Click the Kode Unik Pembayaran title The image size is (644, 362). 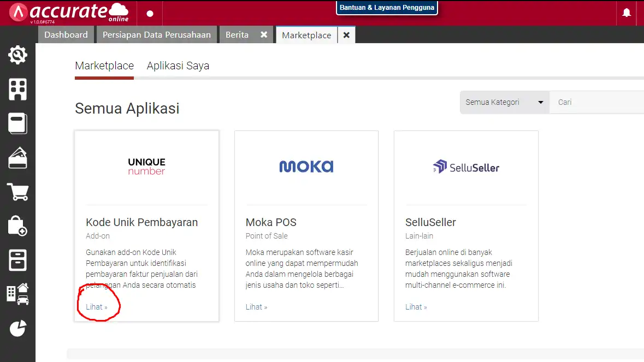click(x=141, y=222)
